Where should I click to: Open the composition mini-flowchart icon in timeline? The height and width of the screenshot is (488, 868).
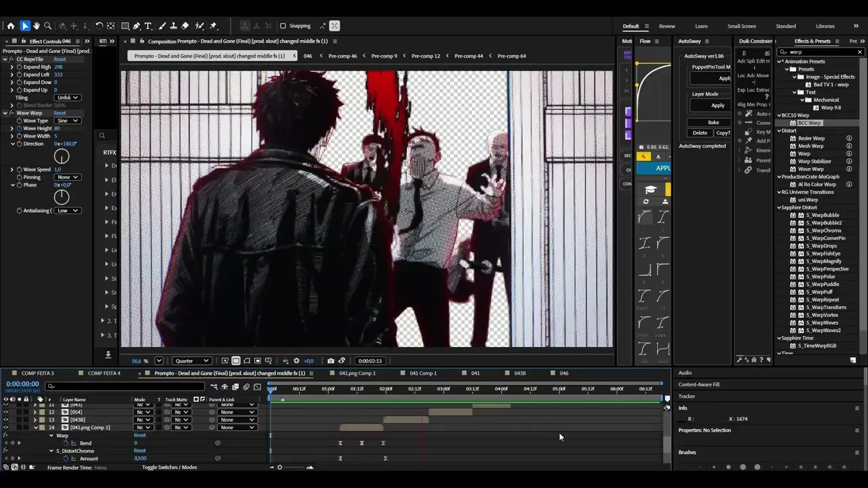pos(214,387)
